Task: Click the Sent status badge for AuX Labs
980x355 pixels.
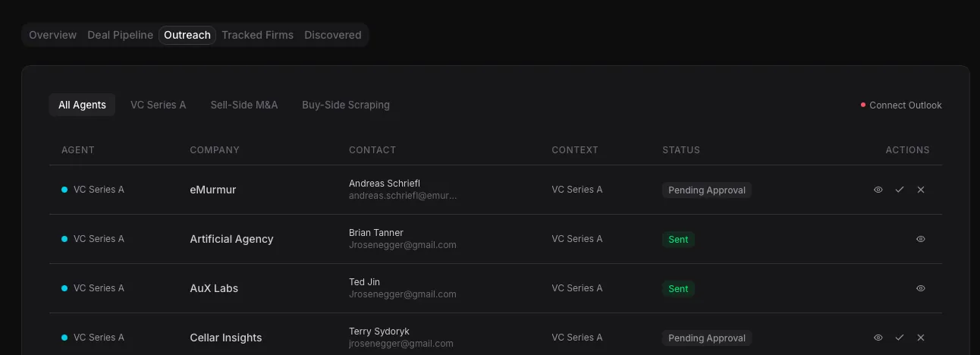Action: pos(678,289)
